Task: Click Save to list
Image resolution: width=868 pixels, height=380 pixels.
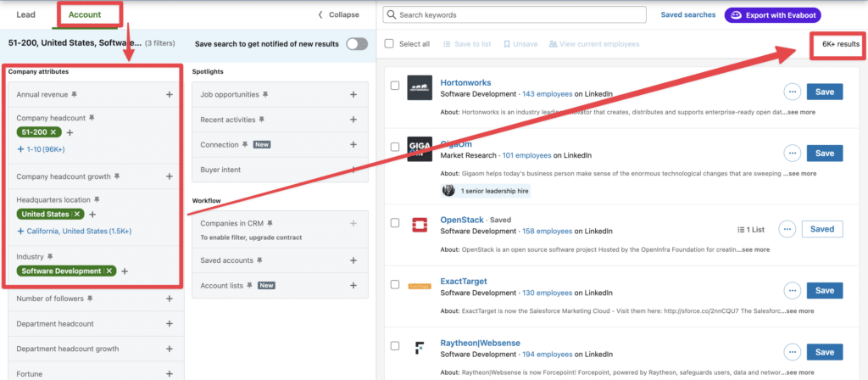Action: pos(467,44)
